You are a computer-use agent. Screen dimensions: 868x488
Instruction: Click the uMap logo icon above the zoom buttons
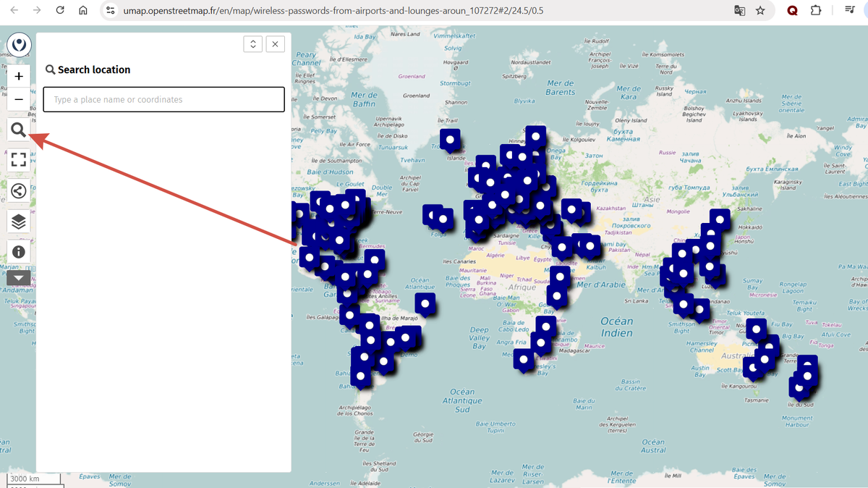point(19,45)
